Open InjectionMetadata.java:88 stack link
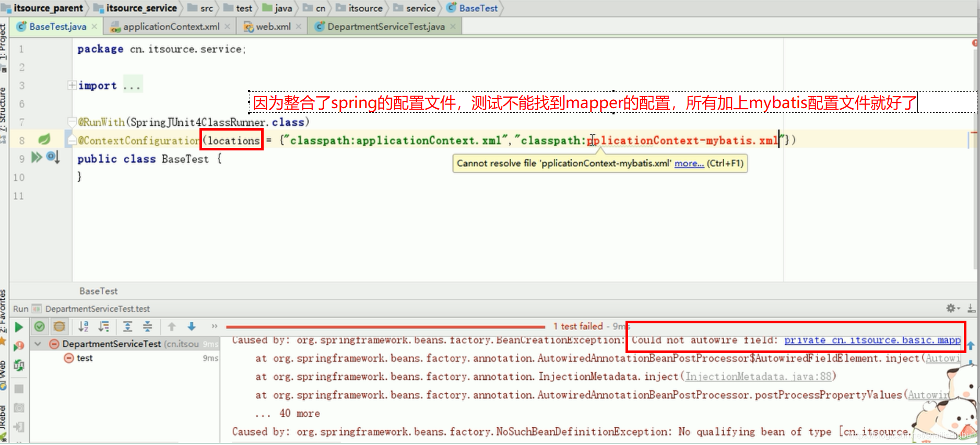 758,377
